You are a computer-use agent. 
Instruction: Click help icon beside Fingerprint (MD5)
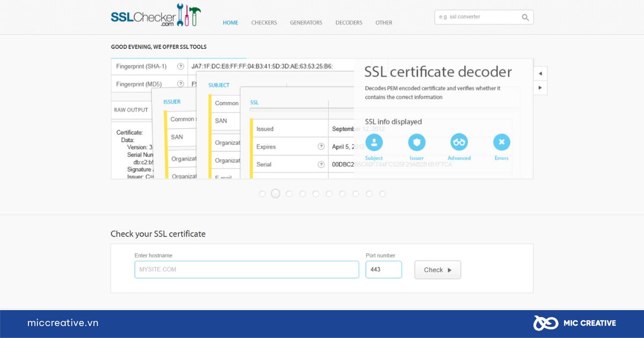[181, 84]
